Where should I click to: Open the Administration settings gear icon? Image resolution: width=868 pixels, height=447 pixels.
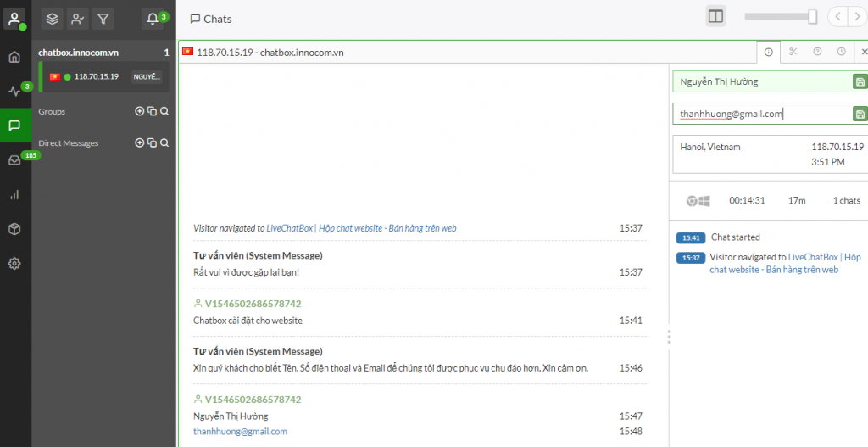pyautogui.click(x=15, y=264)
